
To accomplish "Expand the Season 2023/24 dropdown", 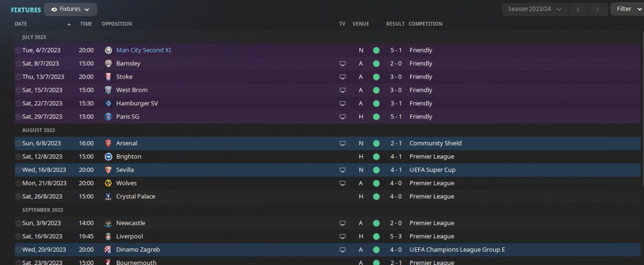I will (x=534, y=9).
